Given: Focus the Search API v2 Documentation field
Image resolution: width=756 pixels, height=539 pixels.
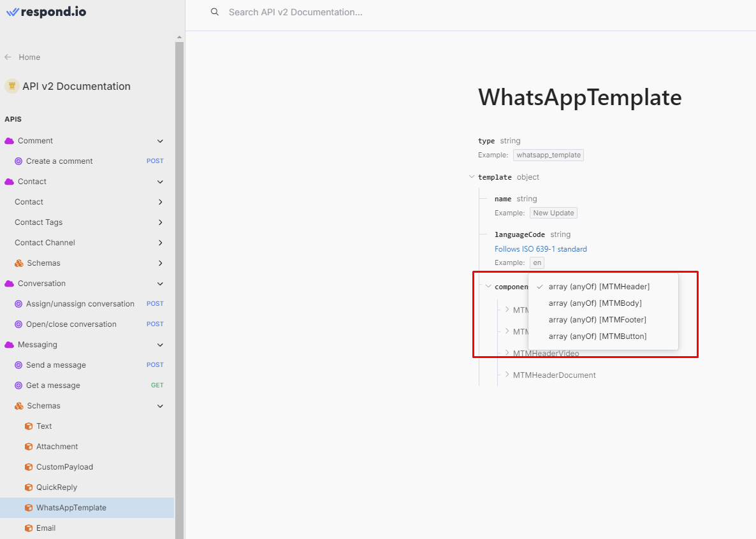Looking at the screenshot, I should 295,12.
